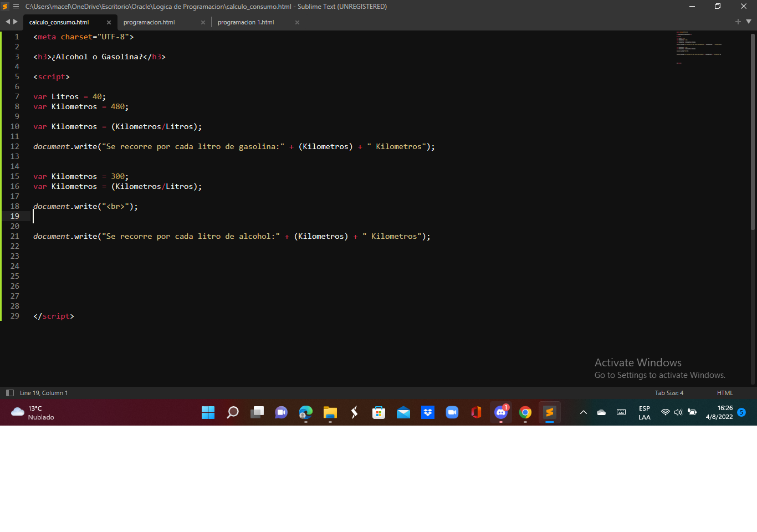Open Discord from the taskbar
757x532 pixels.
pos(501,412)
